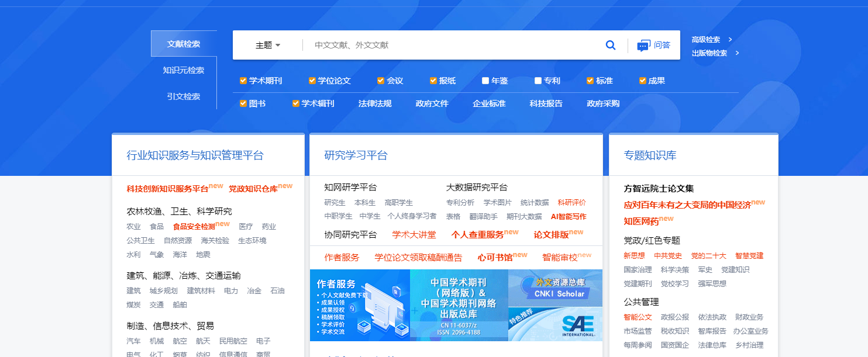Enable the 年鉴 checkbox
Image resolution: width=868 pixels, height=357 pixels.
(x=485, y=81)
